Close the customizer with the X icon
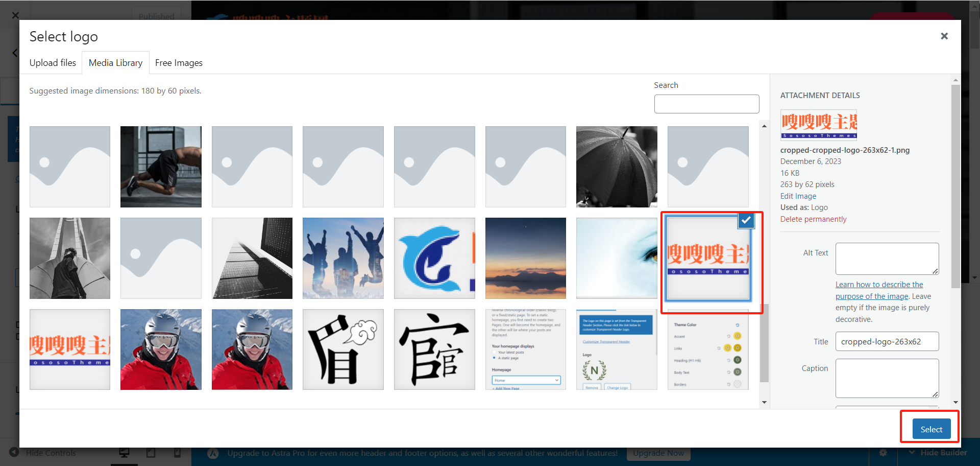Screen dimensions: 980x466 pos(15,15)
